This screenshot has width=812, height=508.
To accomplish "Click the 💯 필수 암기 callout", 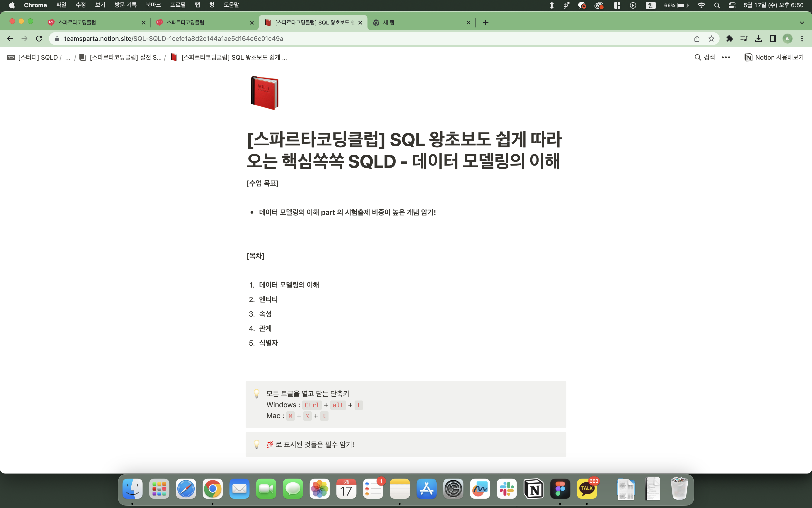I will pos(406,444).
